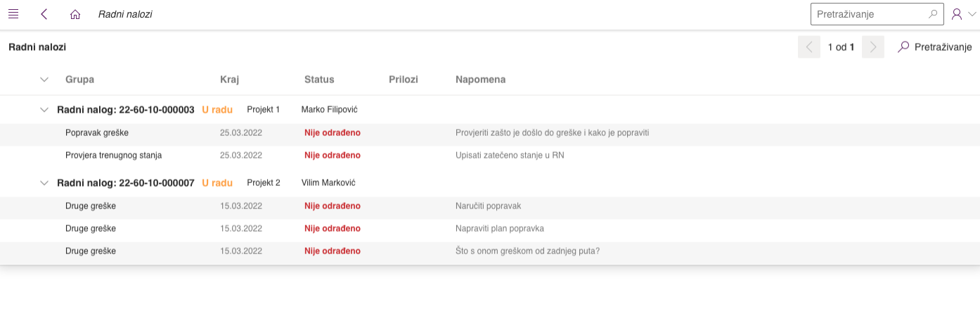Open the hamburger main menu
The width and height of the screenshot is (980, 321).
pos(13,14)
